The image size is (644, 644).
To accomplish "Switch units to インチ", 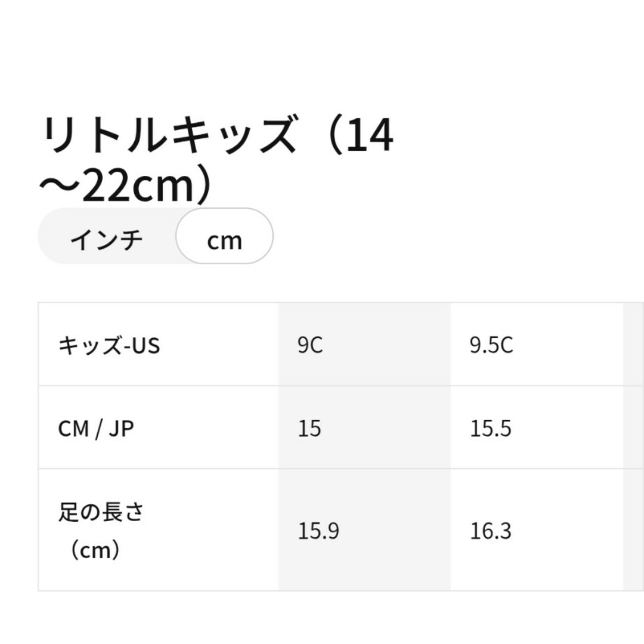I will (107, 240).
